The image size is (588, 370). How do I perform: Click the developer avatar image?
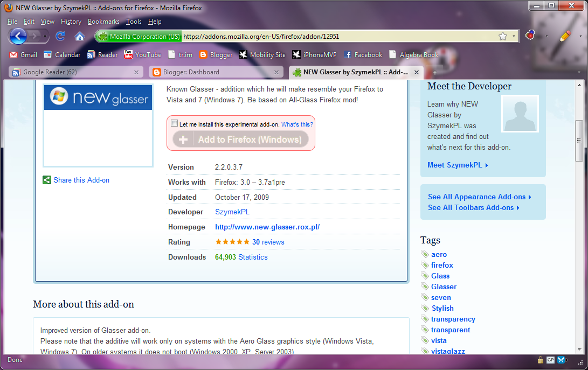point(520,113)
